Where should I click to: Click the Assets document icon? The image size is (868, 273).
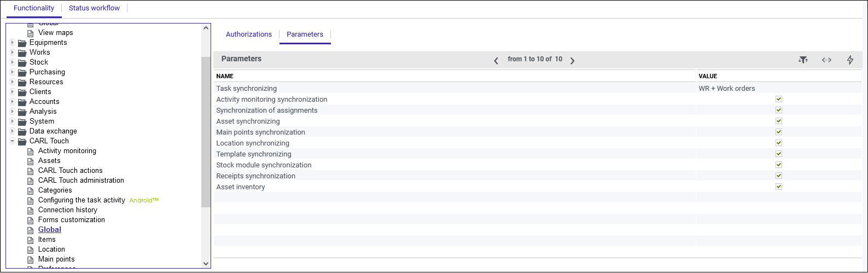click(x=31, y=161)
